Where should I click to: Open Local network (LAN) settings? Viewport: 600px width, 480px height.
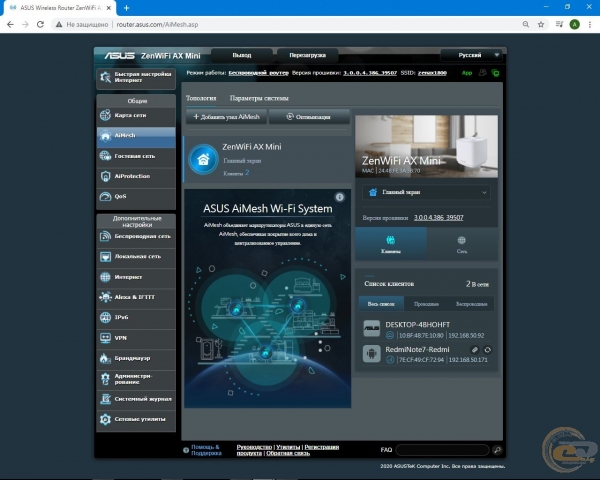click(x=136, y=256)
